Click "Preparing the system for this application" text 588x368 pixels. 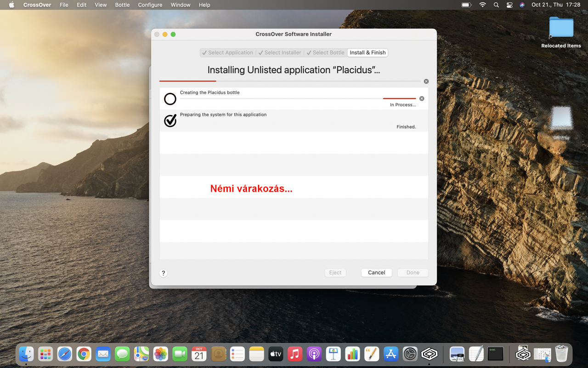223,115
